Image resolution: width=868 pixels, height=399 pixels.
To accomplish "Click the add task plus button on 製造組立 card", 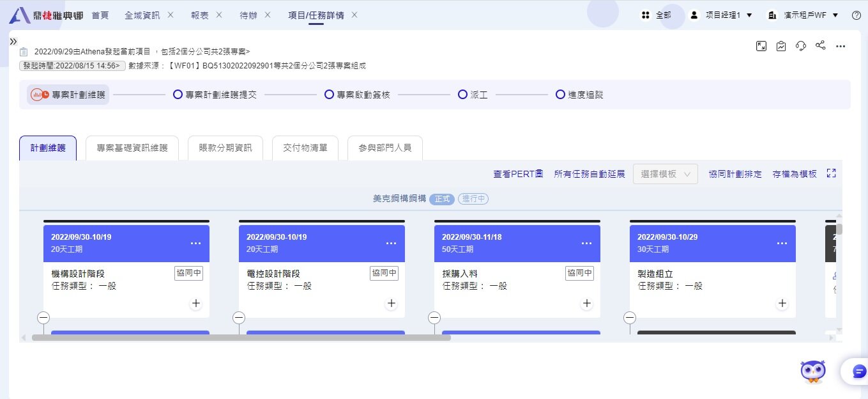I will coord(782,304).
